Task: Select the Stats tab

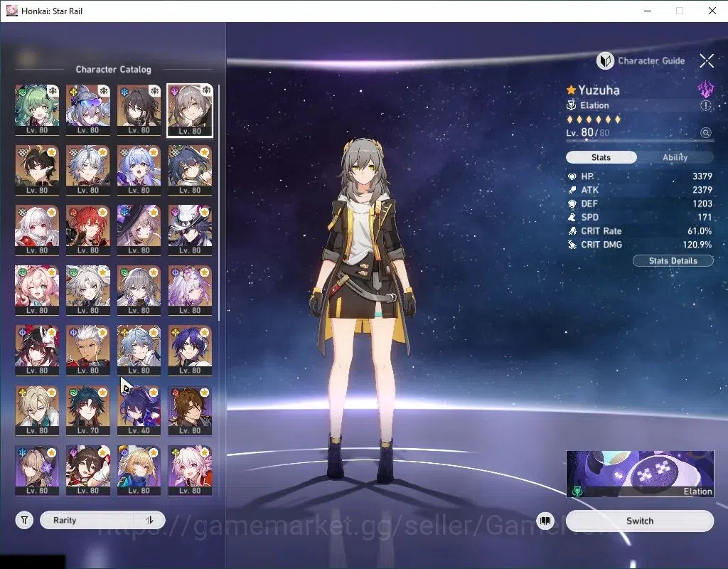Action: pos(601,157)
